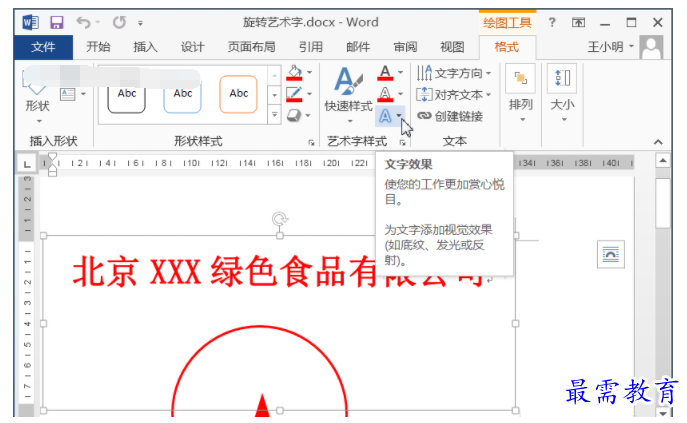687x423 pixels.
Task: Open the 排列 arrange menu
Action: pos(521,95)
